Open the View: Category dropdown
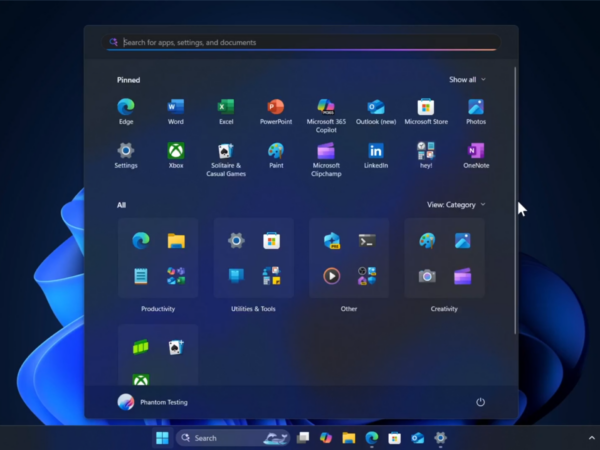Viewport: 600px width, 450px height. coord(456,205)
